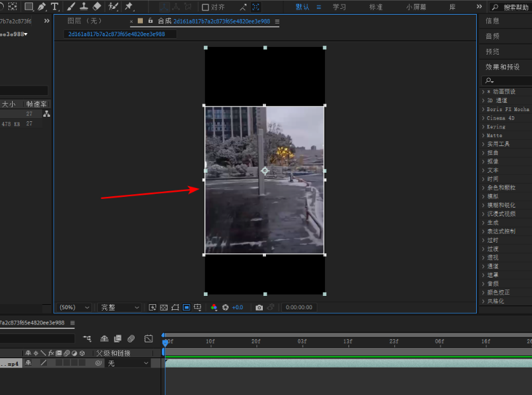Reset exposure with the aperture icon

coord(225,307)
